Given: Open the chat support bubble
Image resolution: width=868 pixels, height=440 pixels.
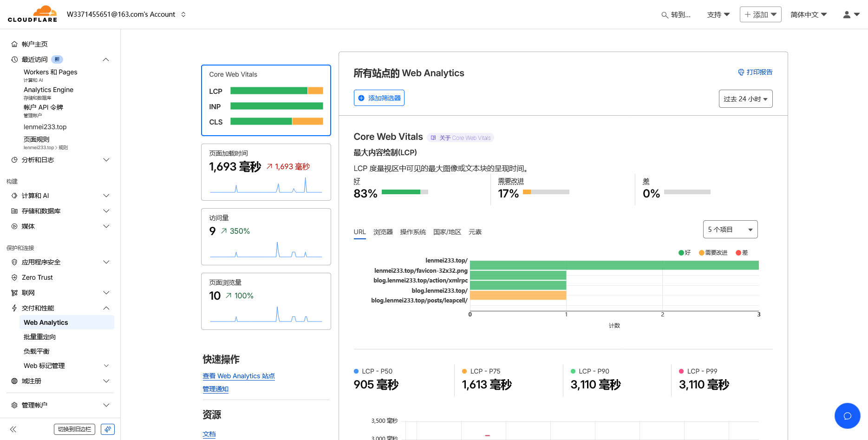Looking at the screenshot, I should click(x=847, y=416).
